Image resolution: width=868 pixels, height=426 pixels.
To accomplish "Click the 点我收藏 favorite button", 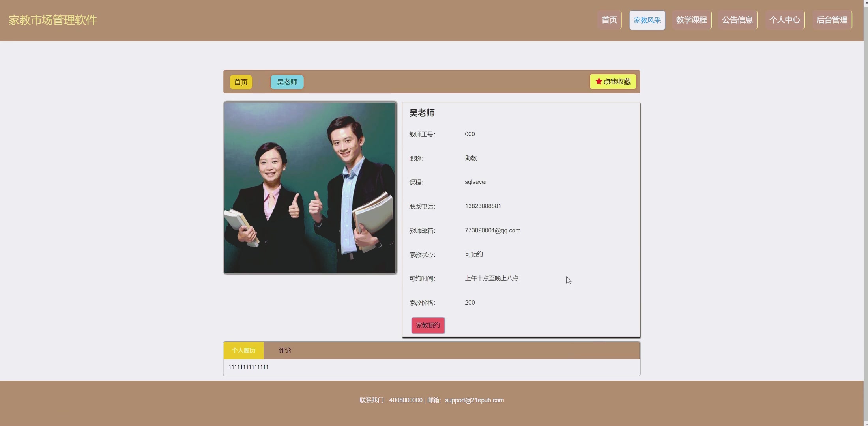I will click(613, 81).
